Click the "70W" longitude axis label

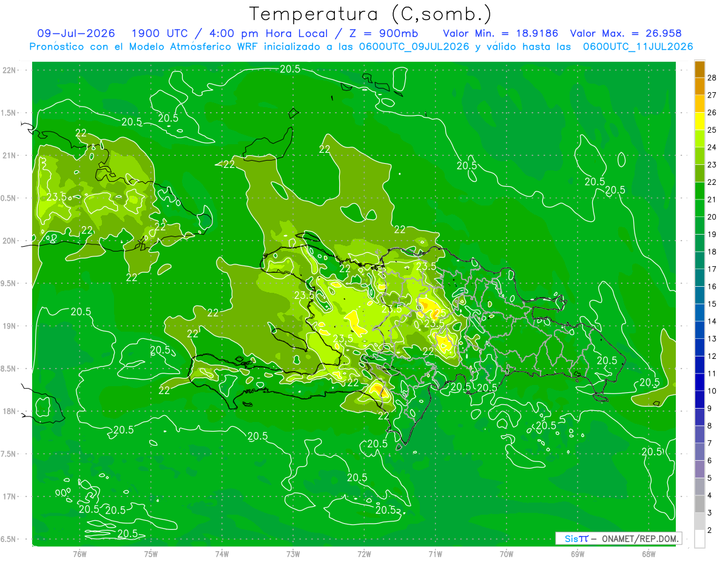[507, 554]
